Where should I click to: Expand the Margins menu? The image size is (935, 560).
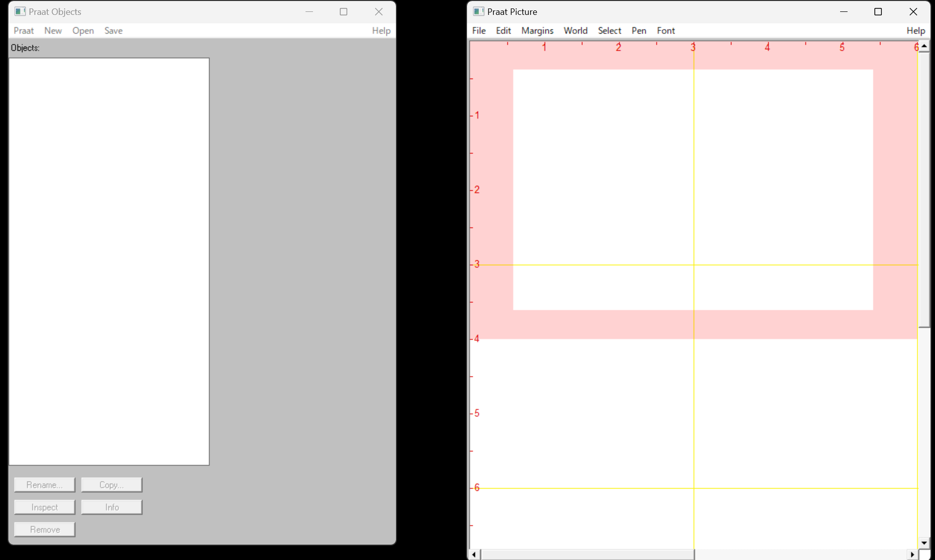coord(537,31)
